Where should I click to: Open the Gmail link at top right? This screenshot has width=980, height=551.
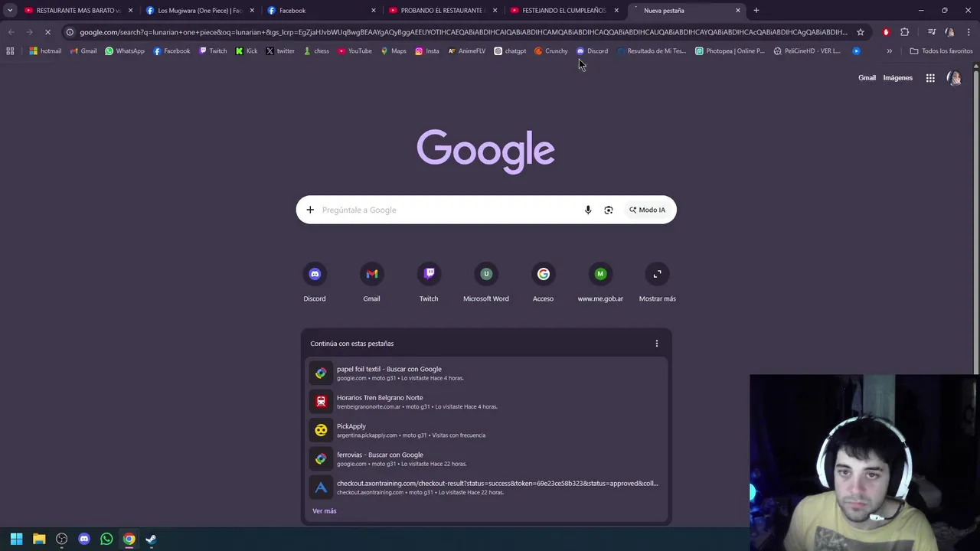pyautogui.click(x=867, y=78)
